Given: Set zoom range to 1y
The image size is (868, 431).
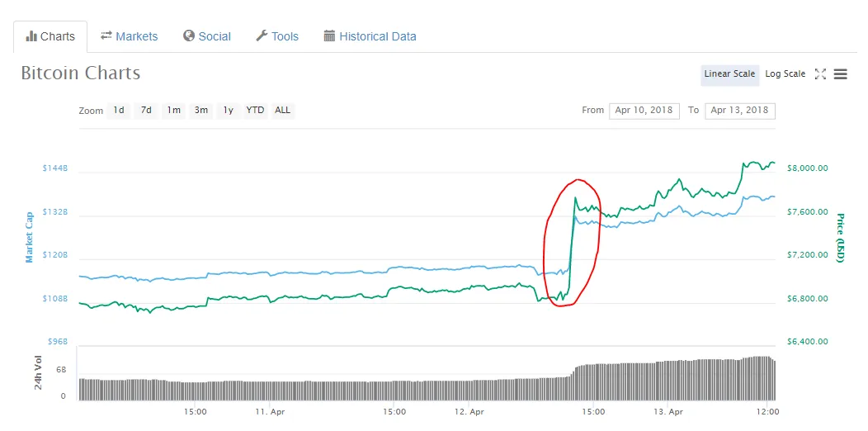Looking at the screenshot, I should (x=228, y=111).
